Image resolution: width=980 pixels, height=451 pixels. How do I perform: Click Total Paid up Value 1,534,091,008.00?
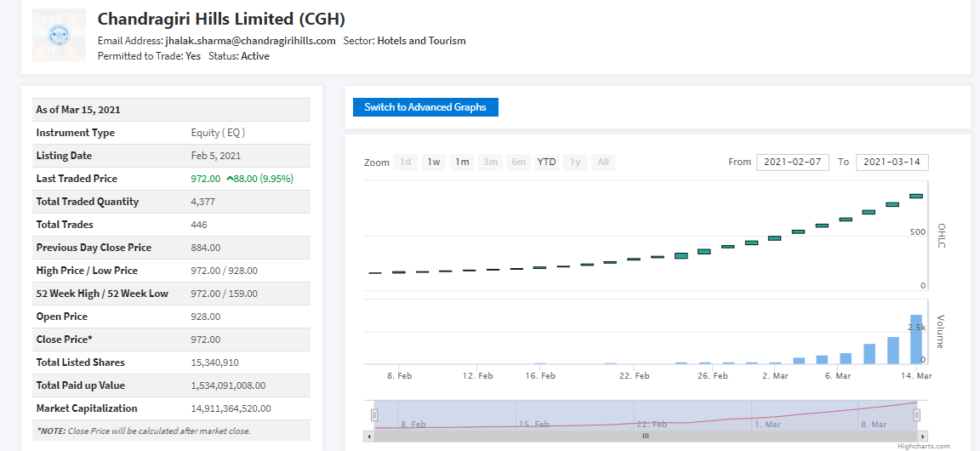coord(228,385)
